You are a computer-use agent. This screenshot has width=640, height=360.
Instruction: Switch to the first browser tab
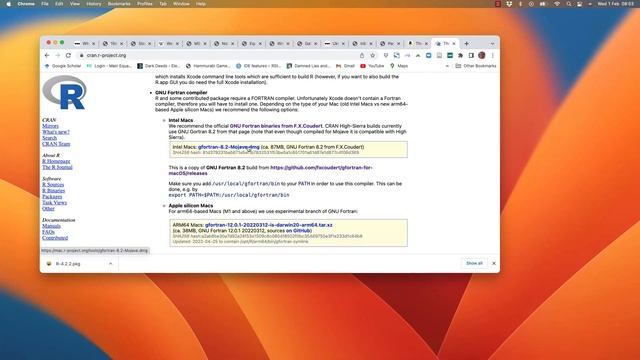tap(83, 44)
